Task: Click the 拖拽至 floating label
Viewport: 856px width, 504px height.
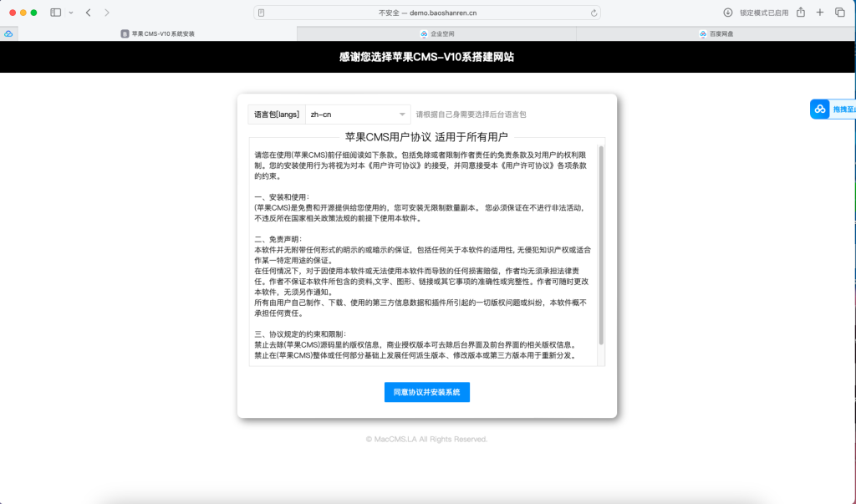Action: [x=843, y=109]
